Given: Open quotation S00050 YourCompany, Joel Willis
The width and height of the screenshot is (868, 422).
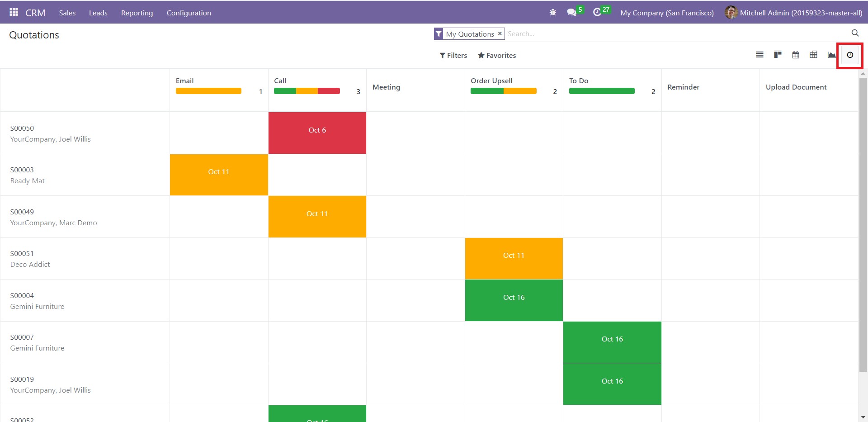Looking at the screenshot, I should (85, 133).
